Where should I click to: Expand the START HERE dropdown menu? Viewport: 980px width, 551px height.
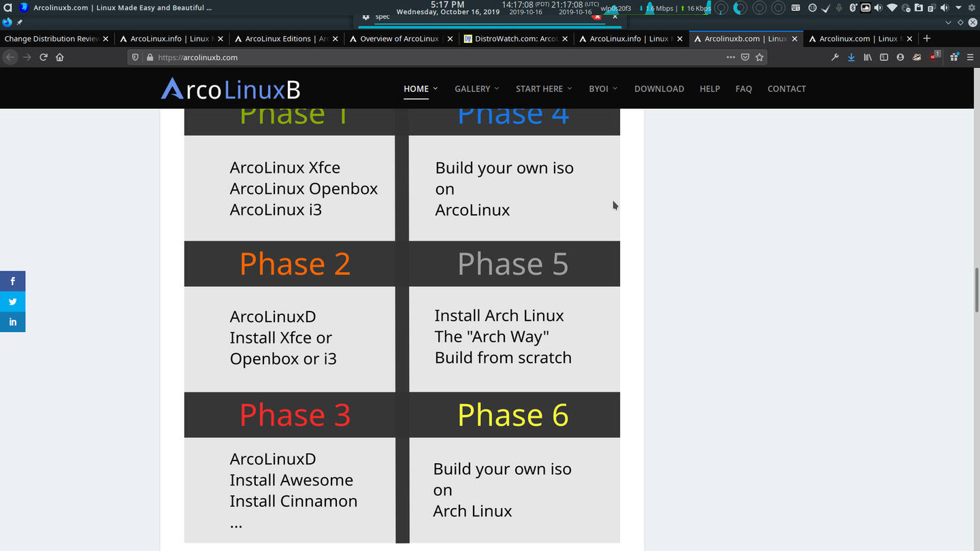coord(544,88)
